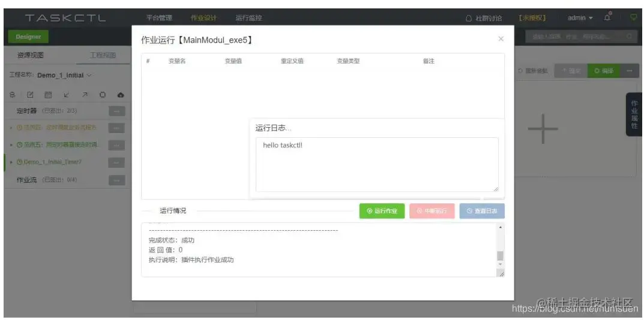Click the clock icon of 范例四 timer
The image size is (644, 320).
point(19,128)
